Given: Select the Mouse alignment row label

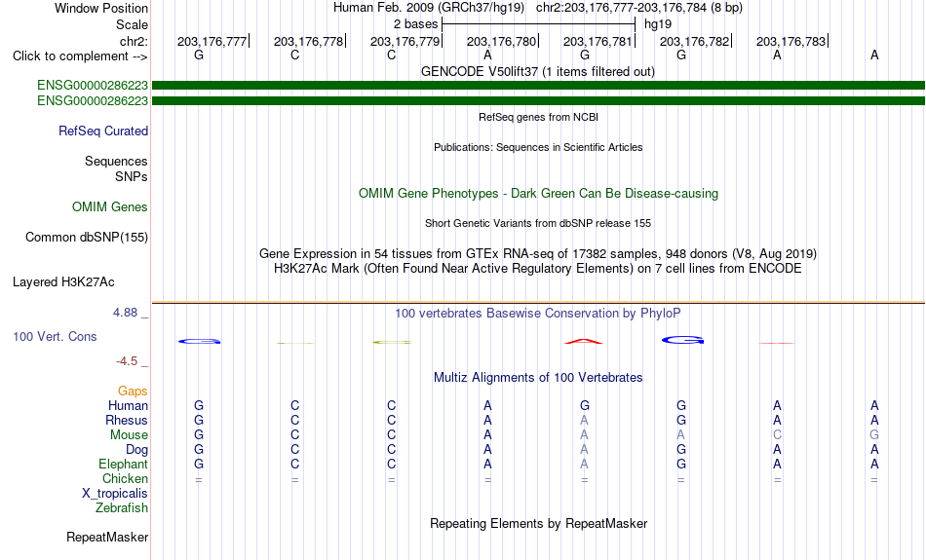Looking at the screenshot, I should click(x=129, y=435).
